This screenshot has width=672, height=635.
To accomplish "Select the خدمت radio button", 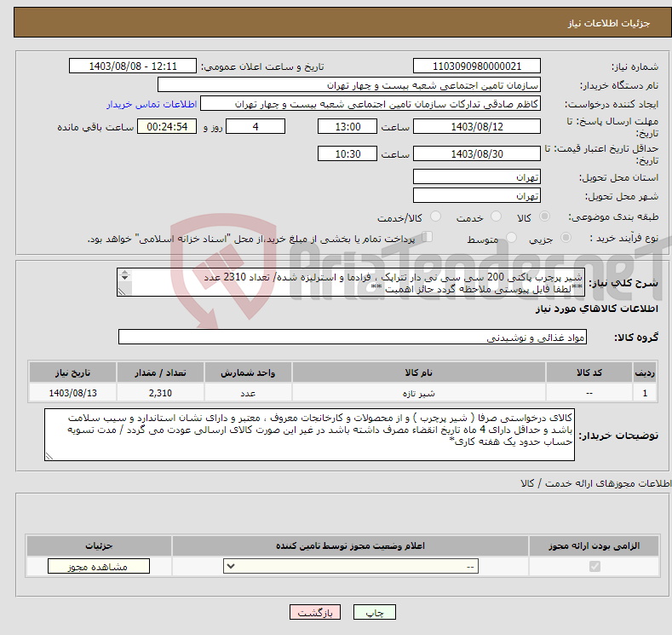I will pos(496,216).
